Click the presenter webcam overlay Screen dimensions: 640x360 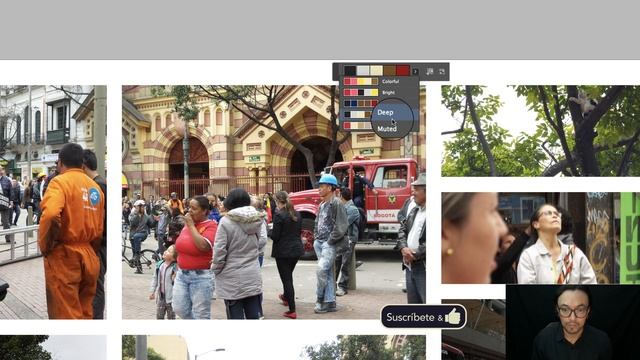(573, 322)
